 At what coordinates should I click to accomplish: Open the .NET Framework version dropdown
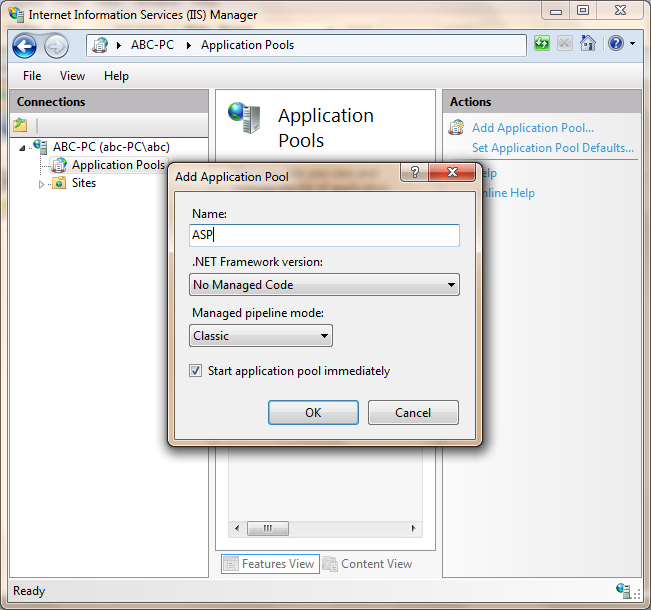(x=324, y=285)
